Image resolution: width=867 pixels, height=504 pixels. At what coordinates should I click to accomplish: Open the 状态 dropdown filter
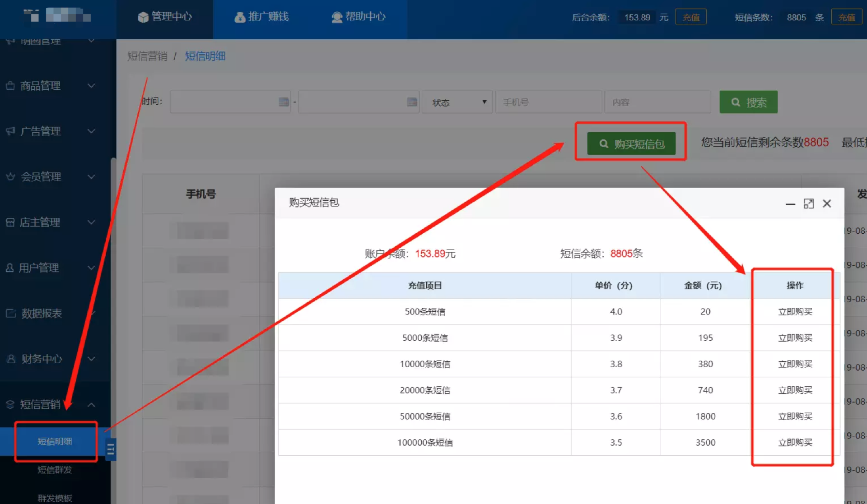(x=457, y=102)
